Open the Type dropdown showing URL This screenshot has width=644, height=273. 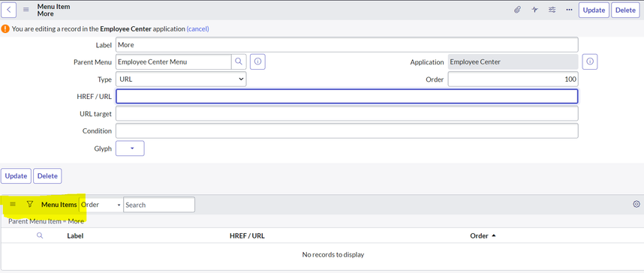pyautogui.click(x=181, y=79)
